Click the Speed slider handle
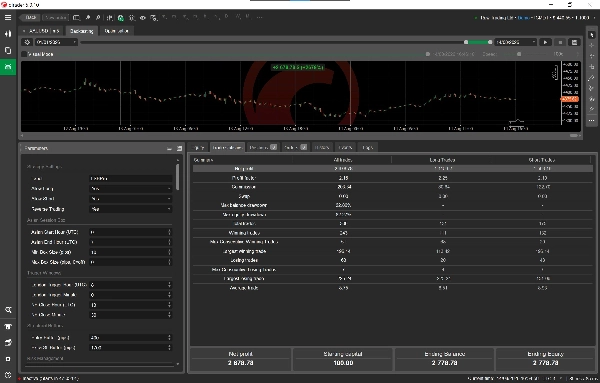 pyautogui.click(x=519, y=54)
